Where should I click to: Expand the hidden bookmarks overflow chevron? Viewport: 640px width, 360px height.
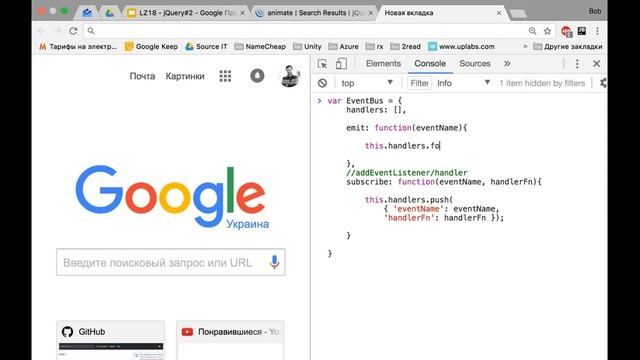[525, 47]
